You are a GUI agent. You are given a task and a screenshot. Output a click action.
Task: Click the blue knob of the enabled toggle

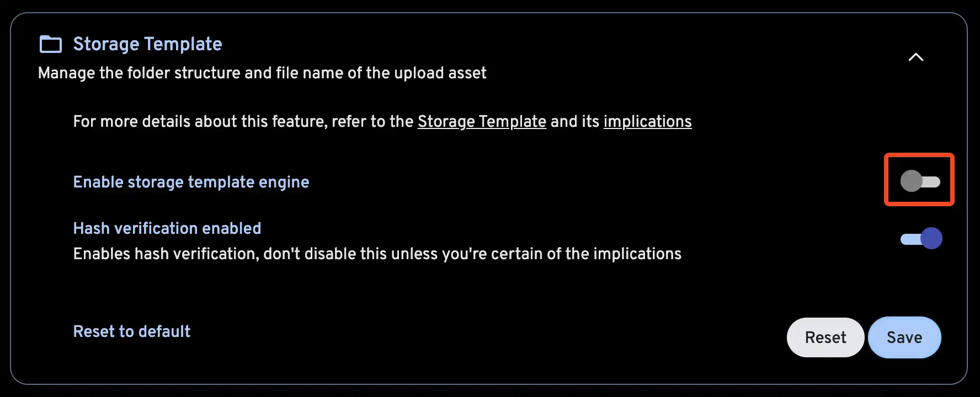pos(931,239)
